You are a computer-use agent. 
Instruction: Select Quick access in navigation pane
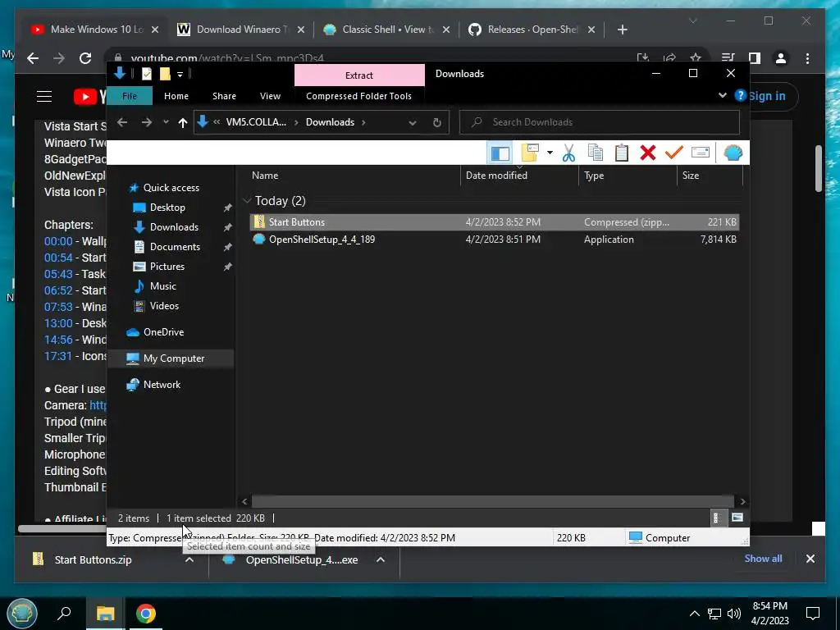pos(171,188)
